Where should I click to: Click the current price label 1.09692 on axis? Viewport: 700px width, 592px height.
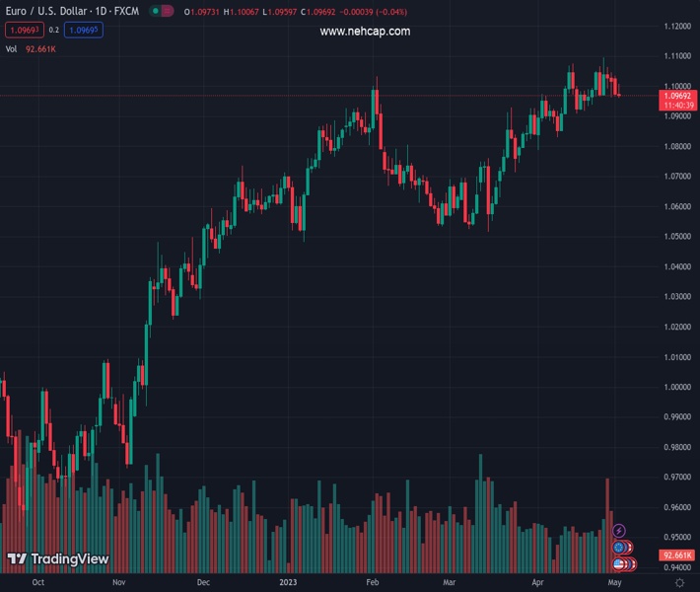679,96
